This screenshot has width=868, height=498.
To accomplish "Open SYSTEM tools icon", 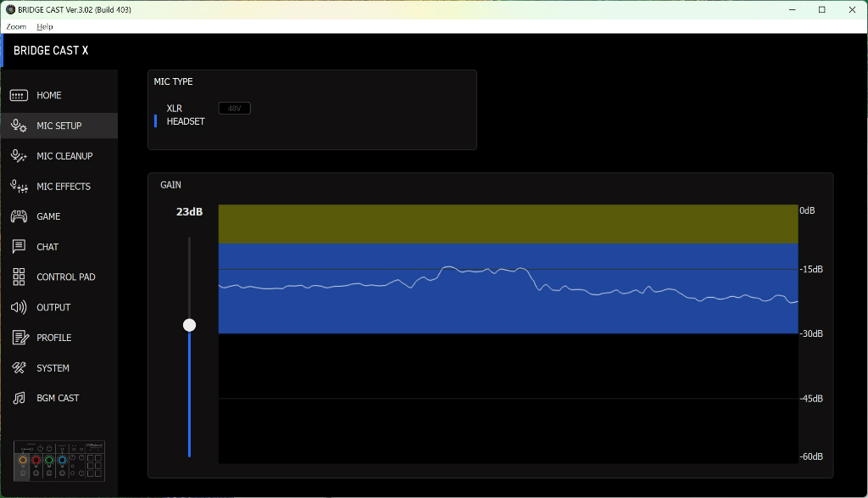I will 19,368.
